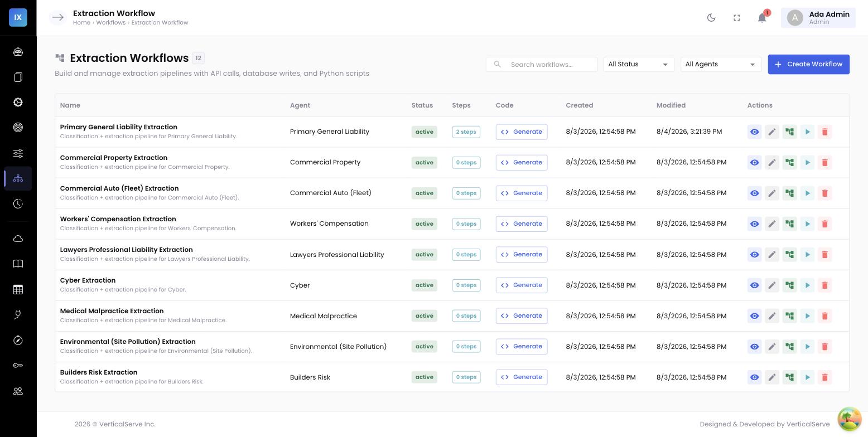Sort by Name column header
This screenshot has height=437, width=868.
[70, 105]
